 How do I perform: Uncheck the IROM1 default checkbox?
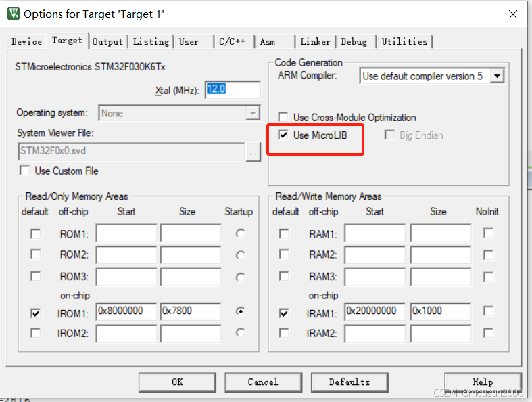36,313
